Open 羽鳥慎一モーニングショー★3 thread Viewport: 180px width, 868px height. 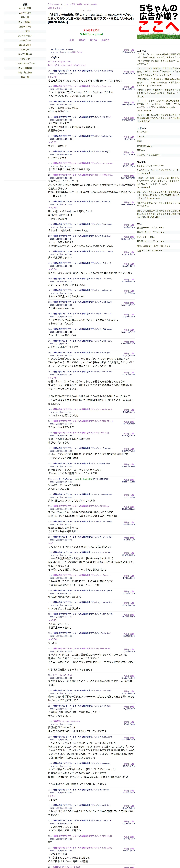click(x=150, y=232)
